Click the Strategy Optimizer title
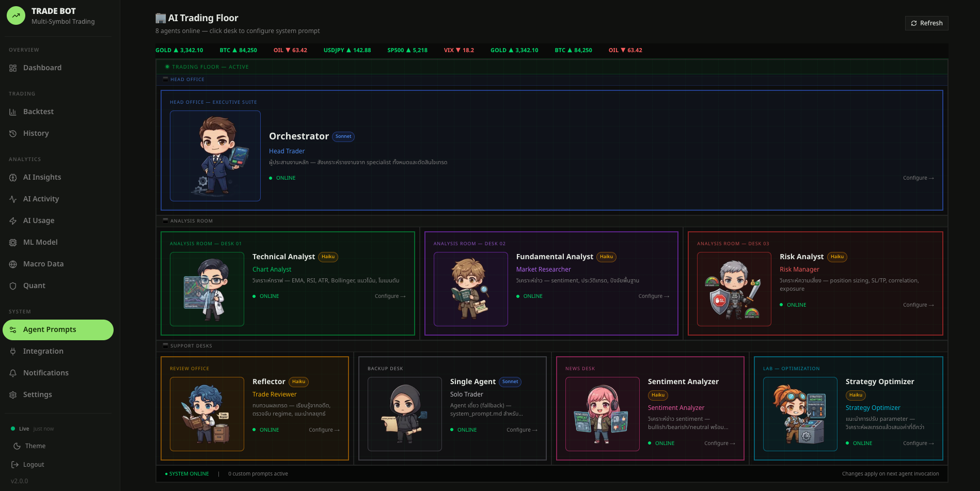The image size is (980, 491). pyautogui.click(x=880, y=382)
